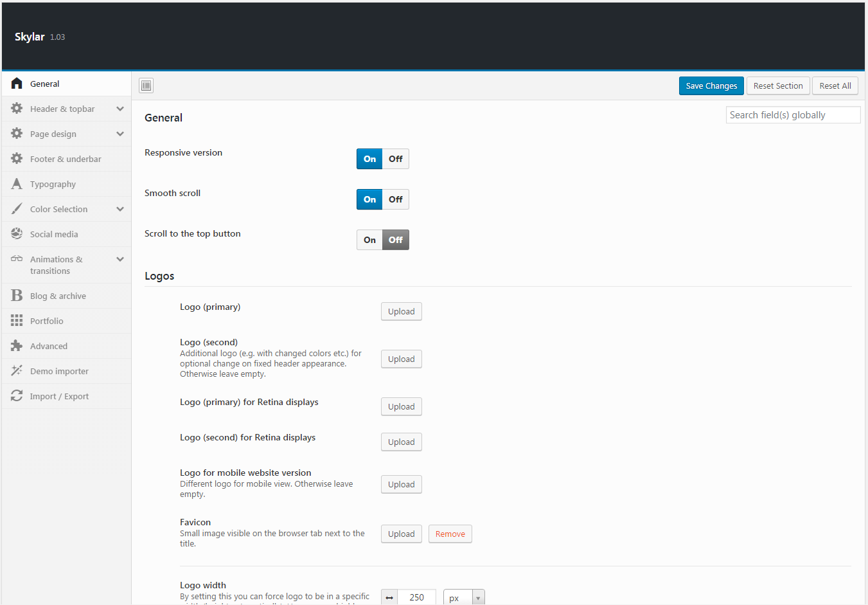Click the Import / Export refresh icon

click(x=17, y=396)
